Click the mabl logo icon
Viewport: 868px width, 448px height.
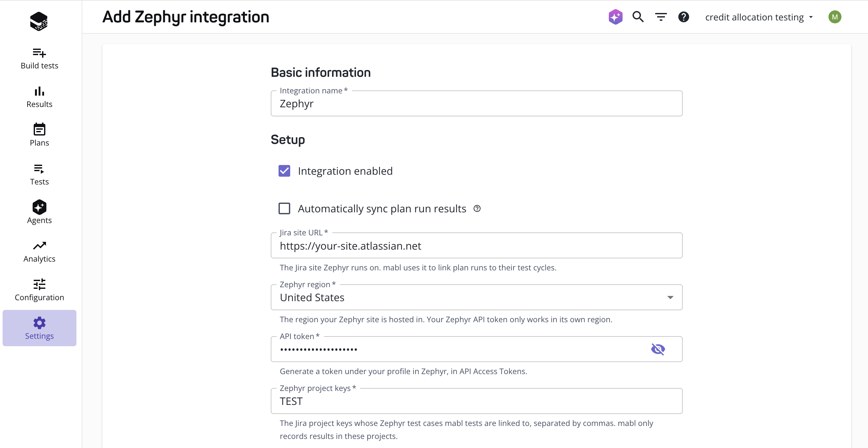click(x=39, y=21)
